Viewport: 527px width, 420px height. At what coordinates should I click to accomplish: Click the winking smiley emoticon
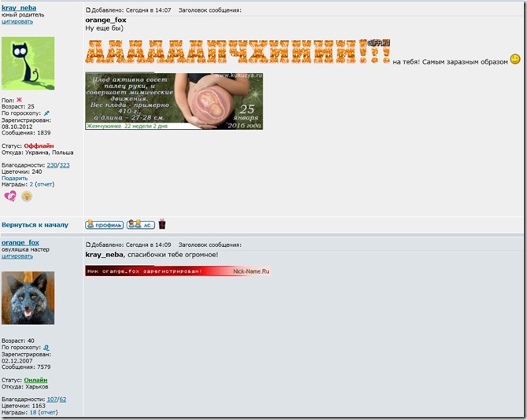click(515, 59)
